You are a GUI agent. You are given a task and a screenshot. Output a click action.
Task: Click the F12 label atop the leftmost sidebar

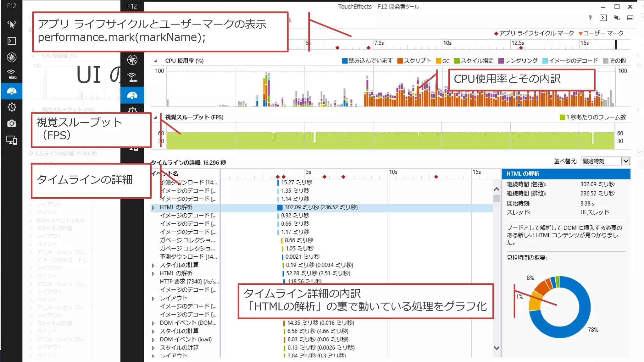12,6
